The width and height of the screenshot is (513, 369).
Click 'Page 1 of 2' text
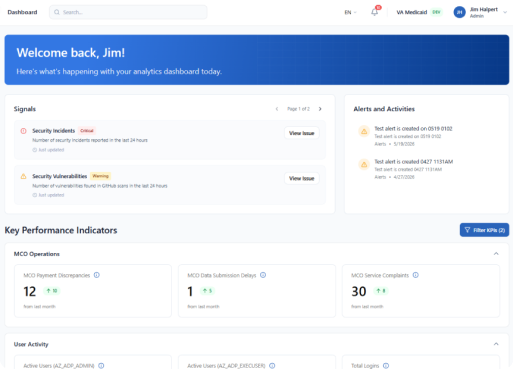(298, 109)
